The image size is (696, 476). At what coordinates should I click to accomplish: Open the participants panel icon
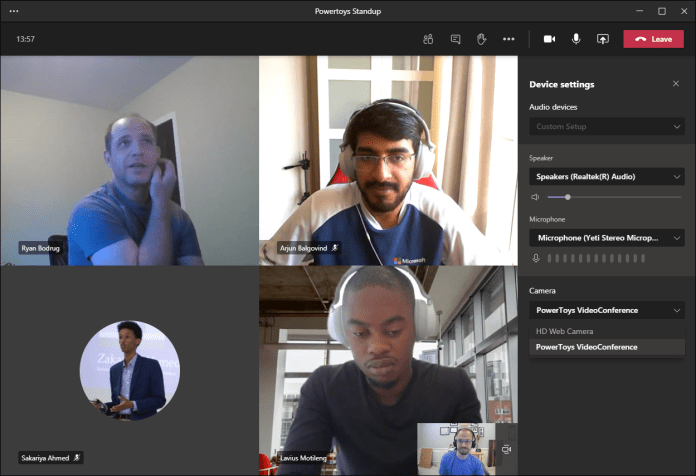(x=428, y=39)
